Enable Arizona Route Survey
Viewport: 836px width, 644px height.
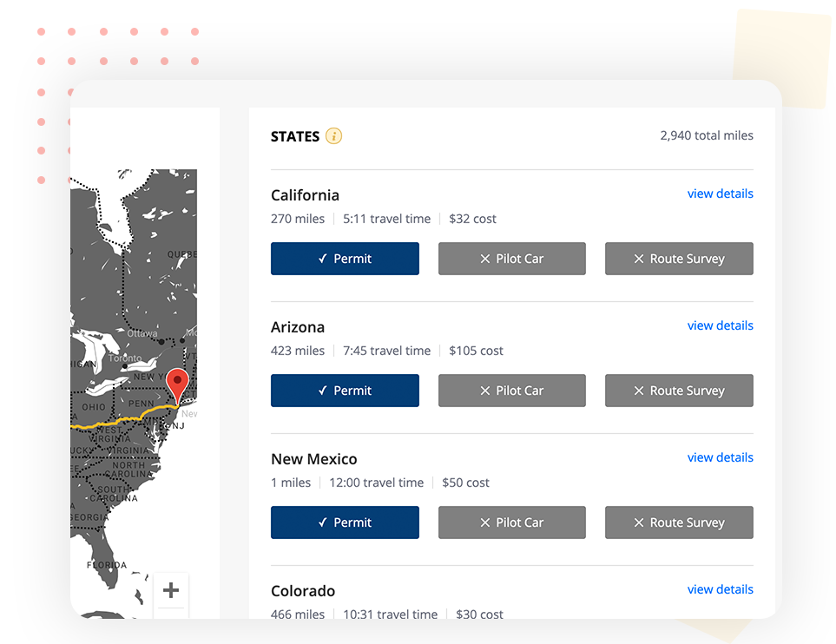click(x=679, y=391)
